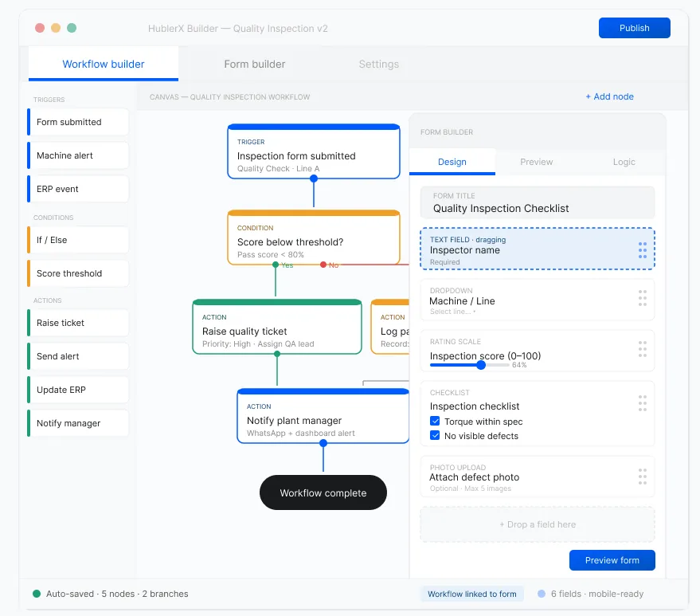Select the Send alert action block
This screenshot has height=616, width=700.
(78, 356)
